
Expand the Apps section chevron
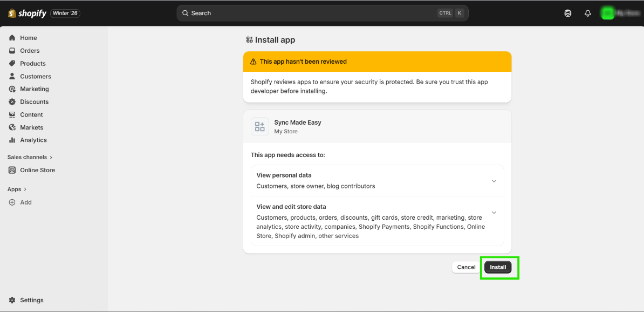[x=25, y=189]
